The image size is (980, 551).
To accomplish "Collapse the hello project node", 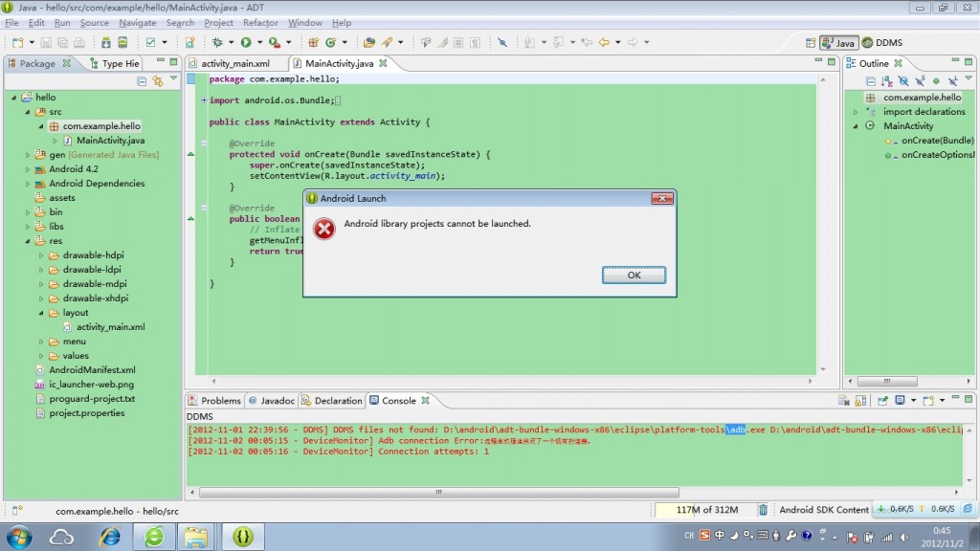I will pyautogui.click(x=13, y=98).
